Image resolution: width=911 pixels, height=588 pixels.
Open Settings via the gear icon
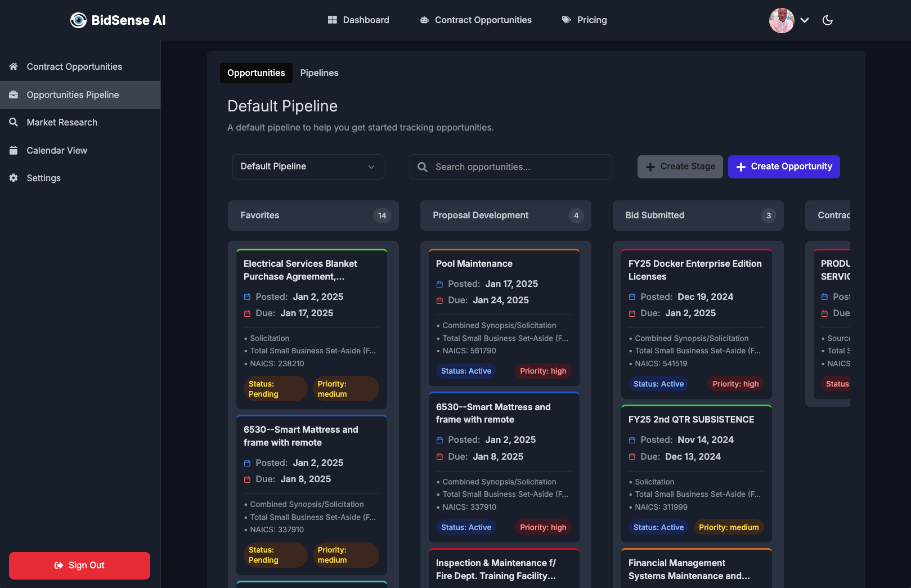[x=14, y=178]
